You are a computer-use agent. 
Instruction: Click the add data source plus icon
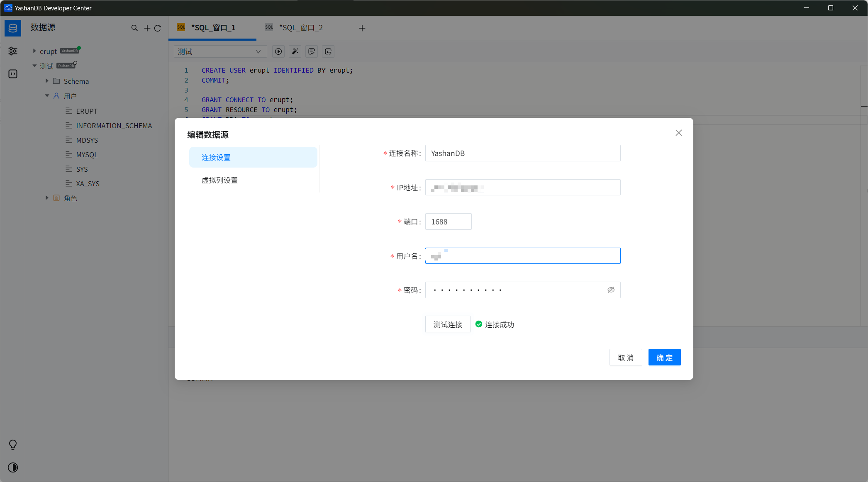pos(147,28)
